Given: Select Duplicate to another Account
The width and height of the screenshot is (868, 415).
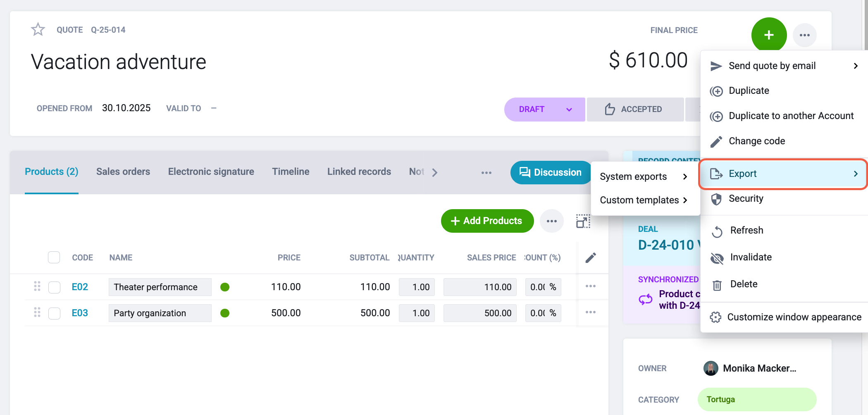Looking at the screenshot, I should click(x=782, y=116).
